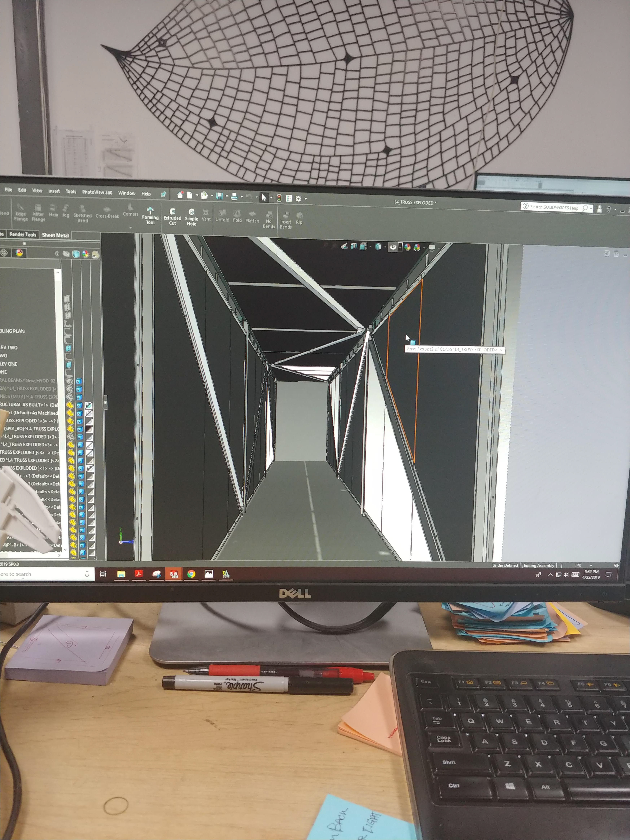Click the Miter Flange tool
This screenshot has height=840, width=630.
[38, 213]
